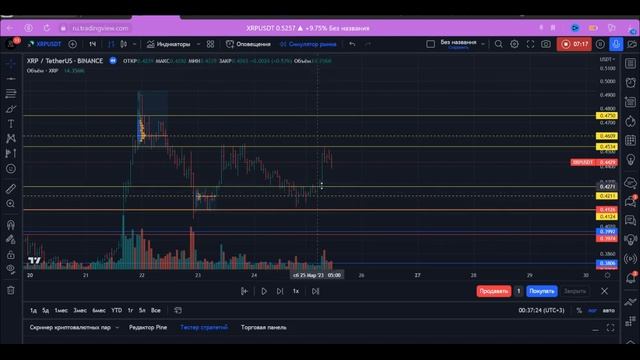Click the red Продавать button
This screenshot has width=640, height=360.
pos(493,291)
